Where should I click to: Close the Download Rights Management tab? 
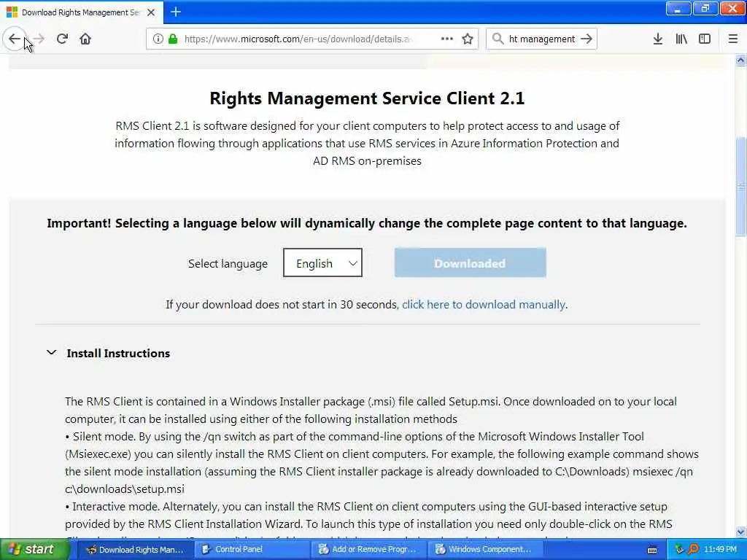[151, 12]
